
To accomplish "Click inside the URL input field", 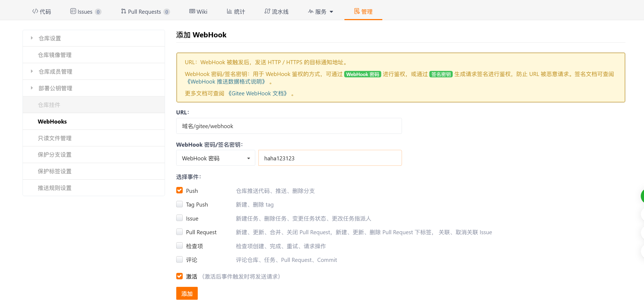I will 289,126.
